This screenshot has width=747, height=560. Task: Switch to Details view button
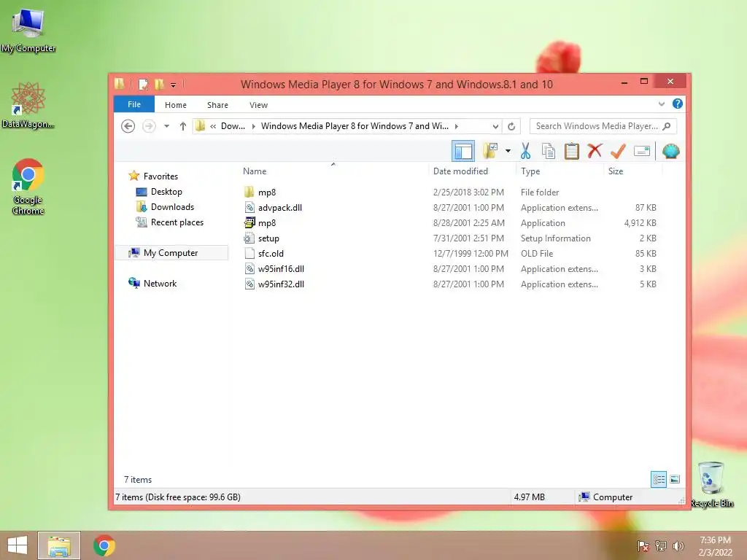click(659, 479)
